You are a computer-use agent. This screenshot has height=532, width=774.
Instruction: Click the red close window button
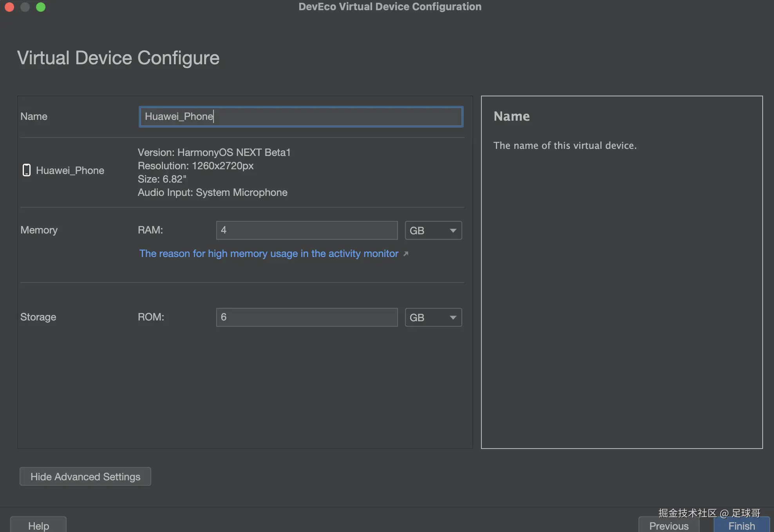coord(9,7)
